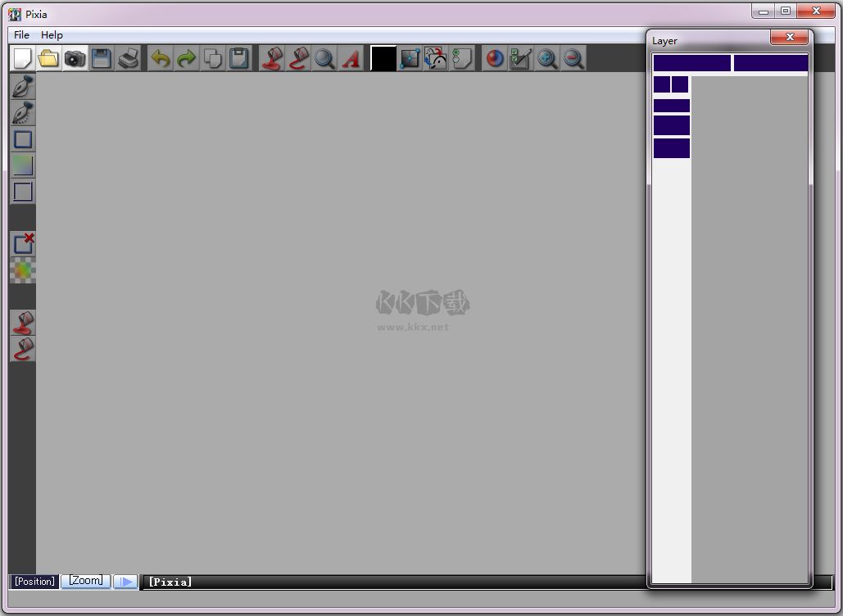
Task: Redo with the green arrow
Action: 186,58
